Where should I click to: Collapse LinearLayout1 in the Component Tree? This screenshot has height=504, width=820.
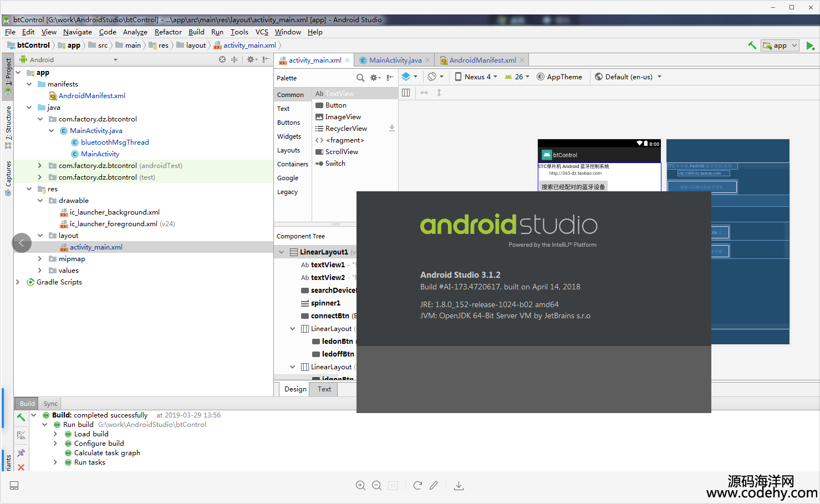[282, 252]
